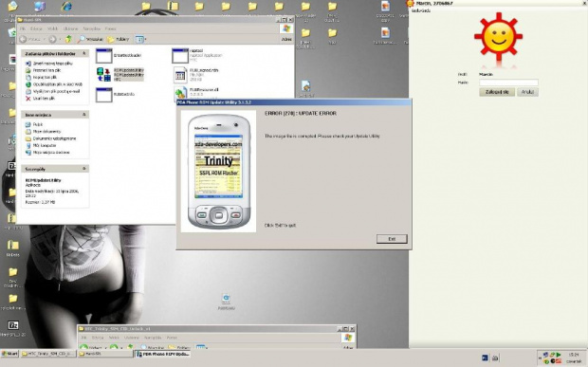This screenshot has height=367, width=588.
Task: Collapse the Szczegóły details panel
Action: [x=84, y=169]
